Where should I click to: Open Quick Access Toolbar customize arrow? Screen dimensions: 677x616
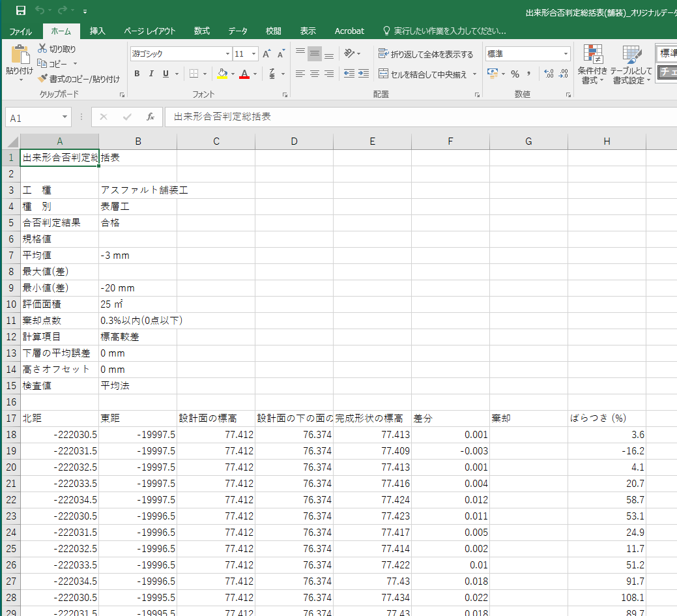85,12
